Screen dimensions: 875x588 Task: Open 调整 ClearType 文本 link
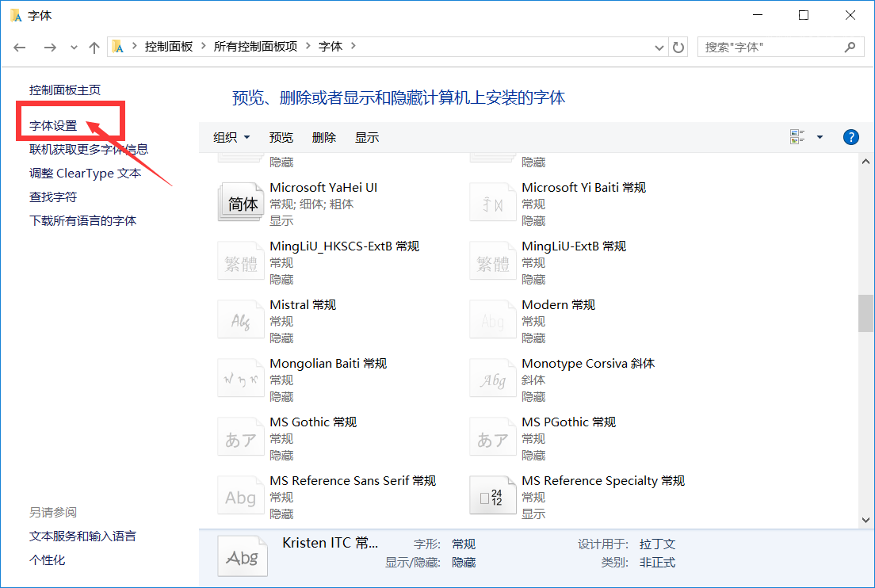pyautogui.click(x=86, y=173)
